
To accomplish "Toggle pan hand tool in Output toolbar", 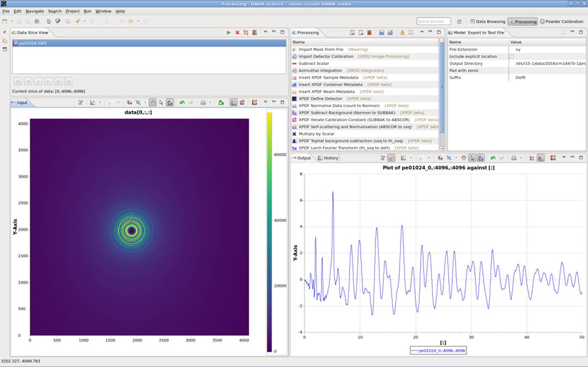I will [x=464, y=158].
